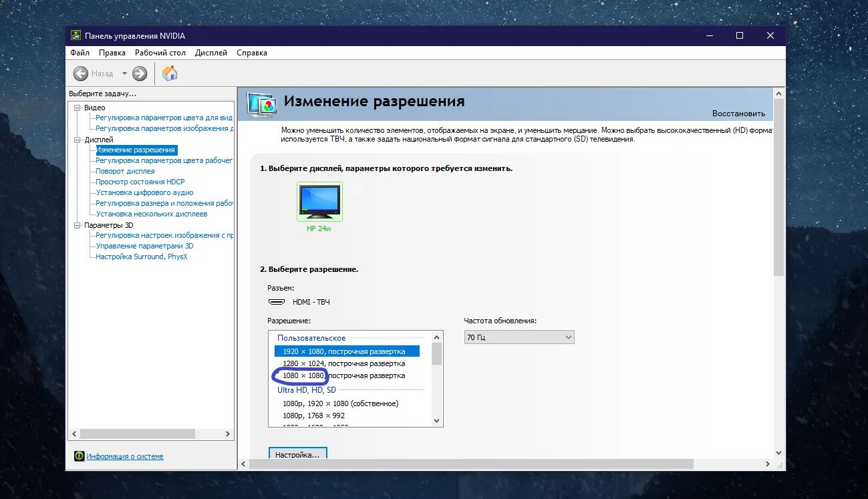868x499 pixels.
Task: Click the main panel vertical scrollbar up arrow
Action: click(x=778, y=95)
